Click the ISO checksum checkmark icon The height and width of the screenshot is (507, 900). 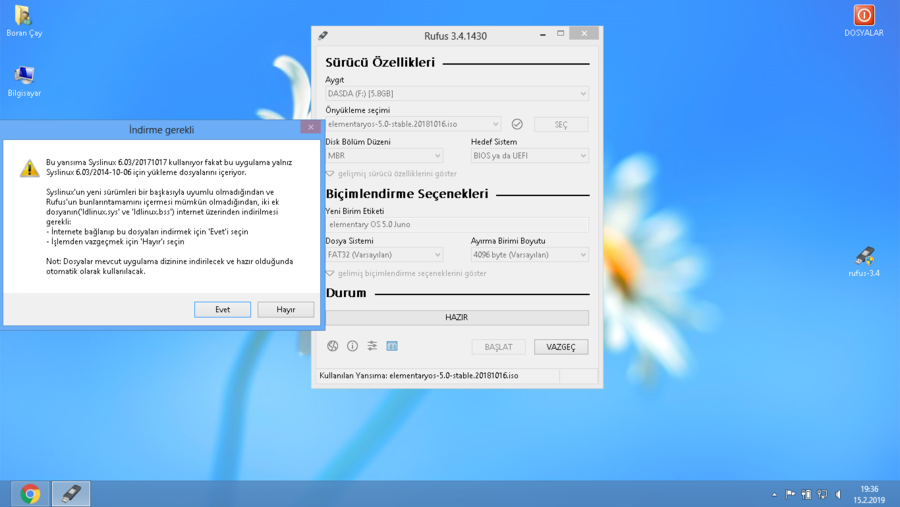tap(517, 124)
